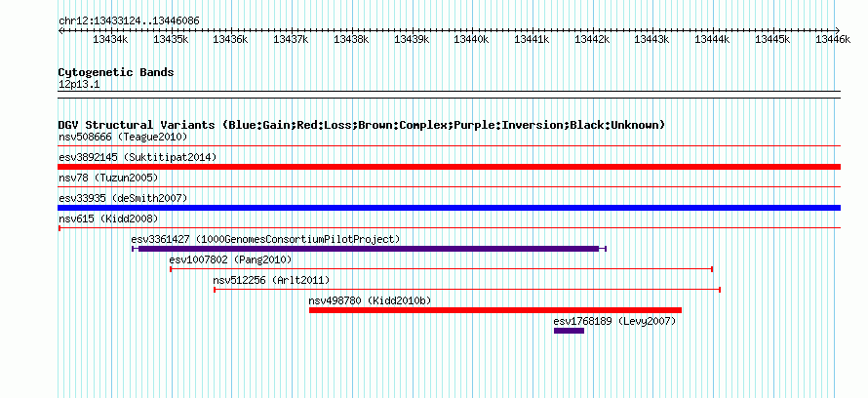Image resolution: width=868 pixels, height=398 pixels.
Task: Click the DGV Structural Variants track title
Action: 362,125
